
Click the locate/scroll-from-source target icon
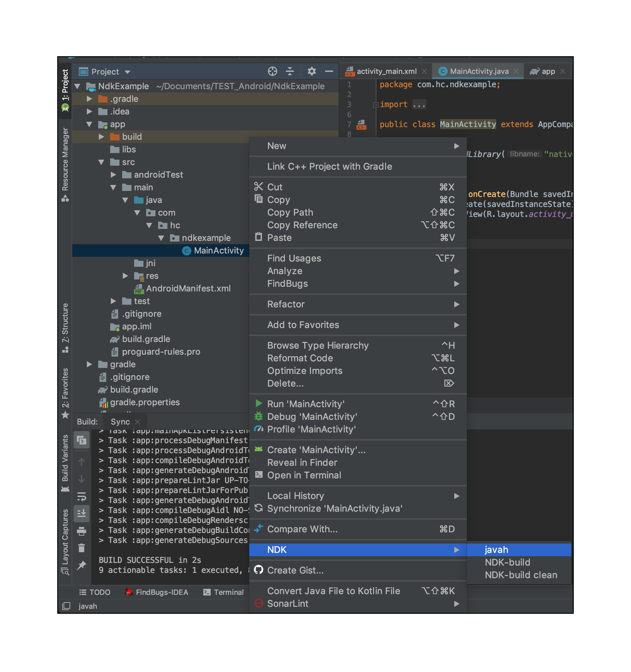(273, 71)
